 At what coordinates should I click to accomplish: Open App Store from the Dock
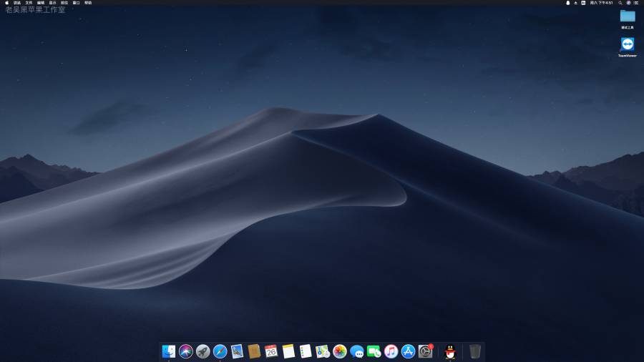(x=409, y=351)
